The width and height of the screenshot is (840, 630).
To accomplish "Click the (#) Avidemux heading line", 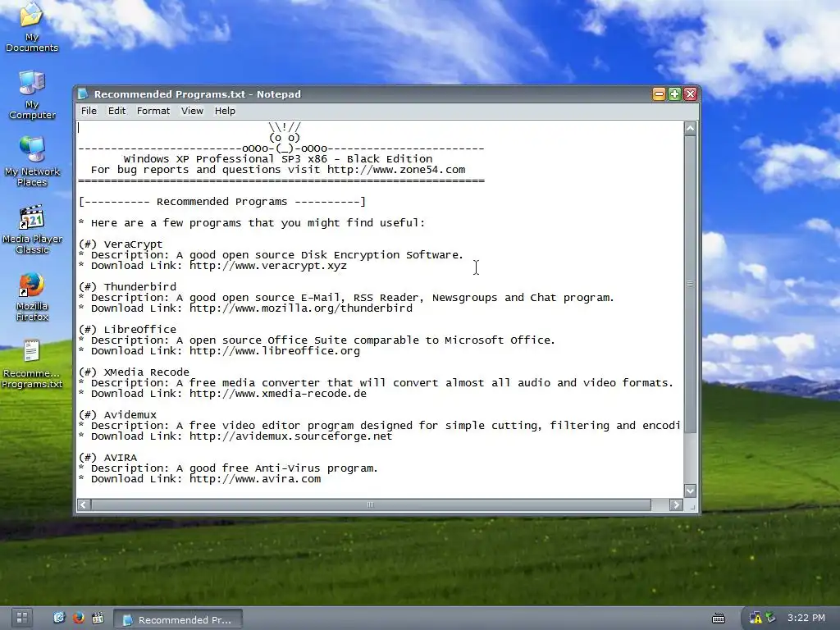I will pyautogui.click(x=118, y=415).
